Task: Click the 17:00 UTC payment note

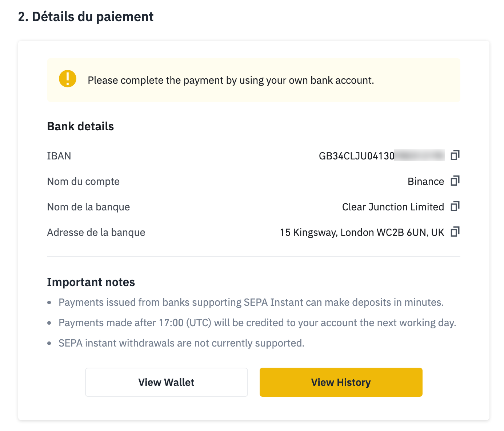Action: (257, 323)
